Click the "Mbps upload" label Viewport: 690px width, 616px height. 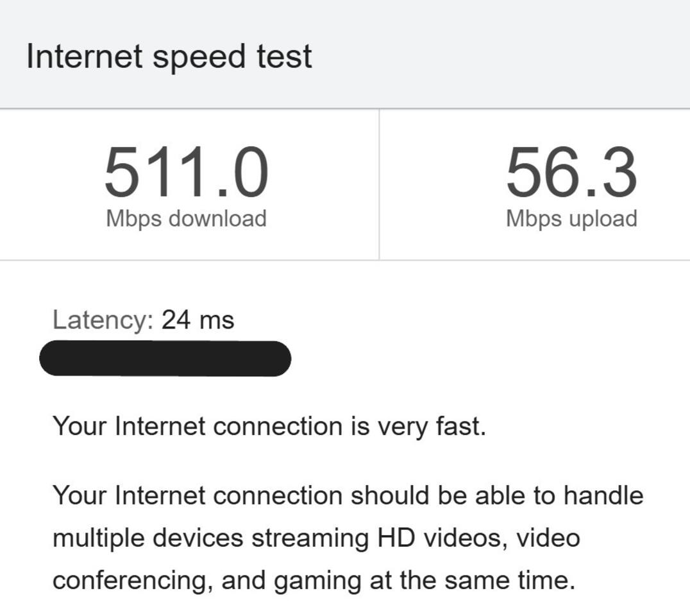571,218
